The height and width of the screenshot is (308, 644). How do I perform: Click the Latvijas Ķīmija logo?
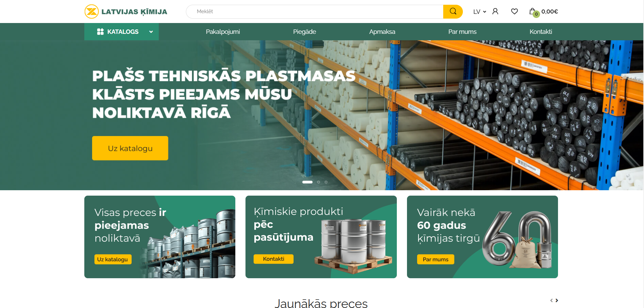tap(126, 12)
